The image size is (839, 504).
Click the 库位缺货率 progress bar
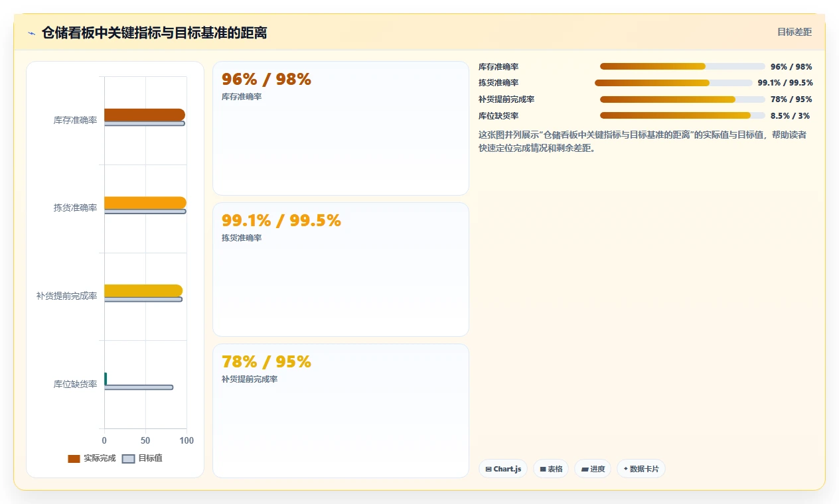click(x=682, y=115)
